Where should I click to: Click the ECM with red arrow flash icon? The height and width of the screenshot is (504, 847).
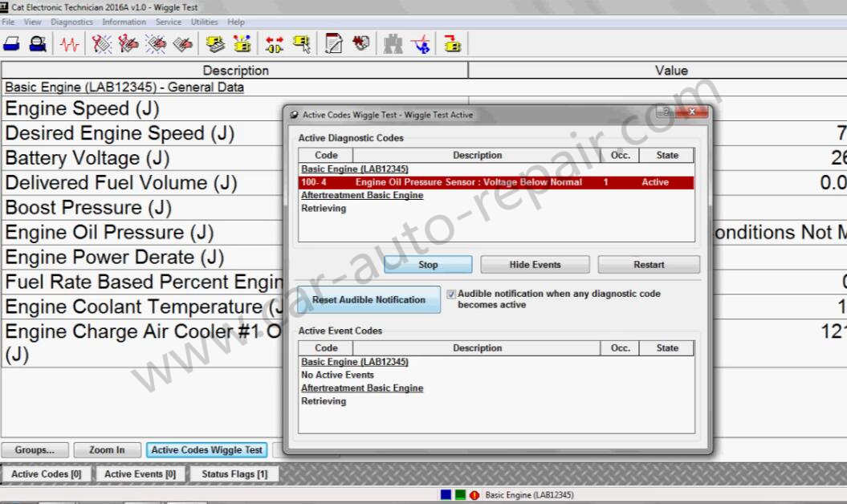tap(452, 44)
